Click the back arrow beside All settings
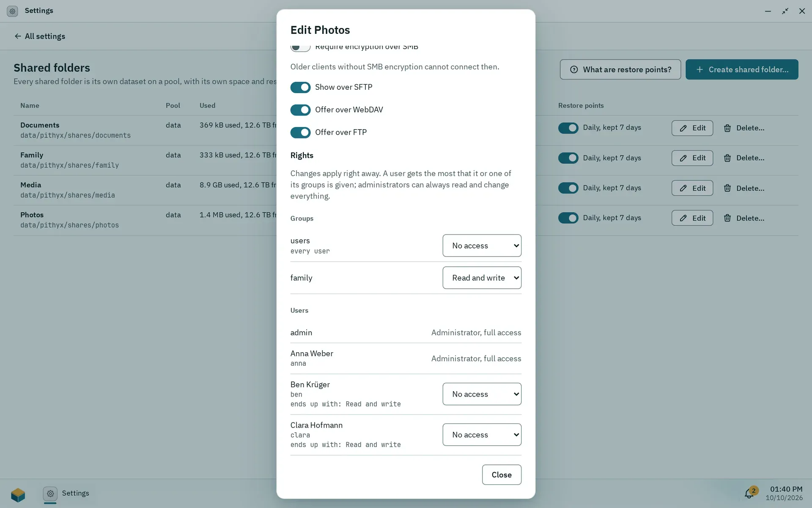The width and height of the screenshot is (812, 508). coord(18,36)
